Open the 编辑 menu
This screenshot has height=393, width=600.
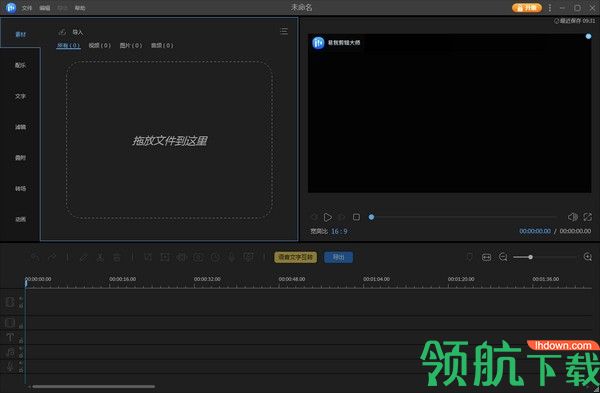pyautogui.click(x=45, y=8)
